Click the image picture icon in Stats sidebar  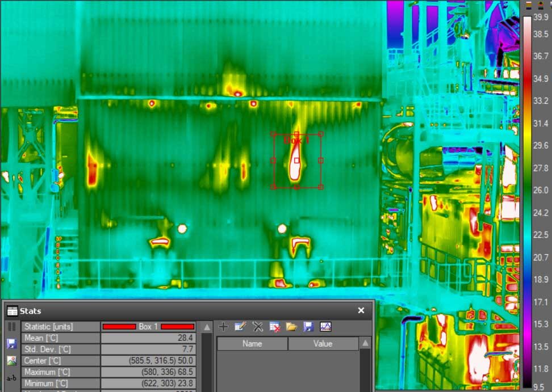(11, 361)
